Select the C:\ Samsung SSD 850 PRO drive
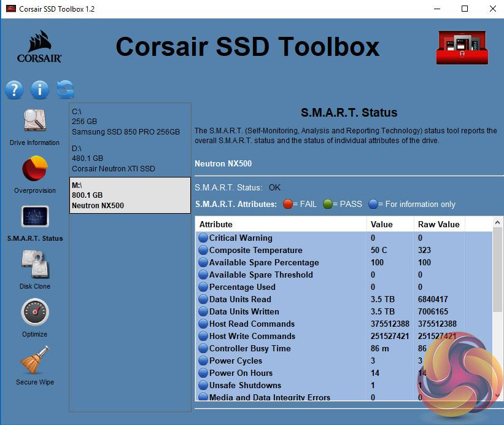This screenshot has width=504, height=425. coord(130,122)
